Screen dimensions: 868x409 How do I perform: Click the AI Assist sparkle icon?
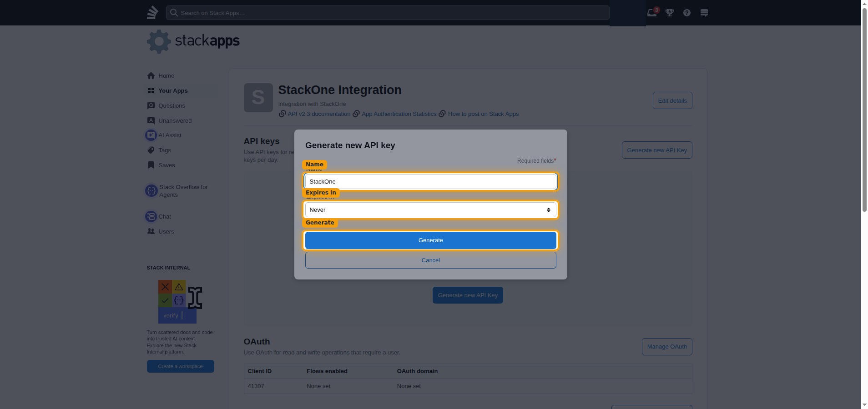point(151,135)
